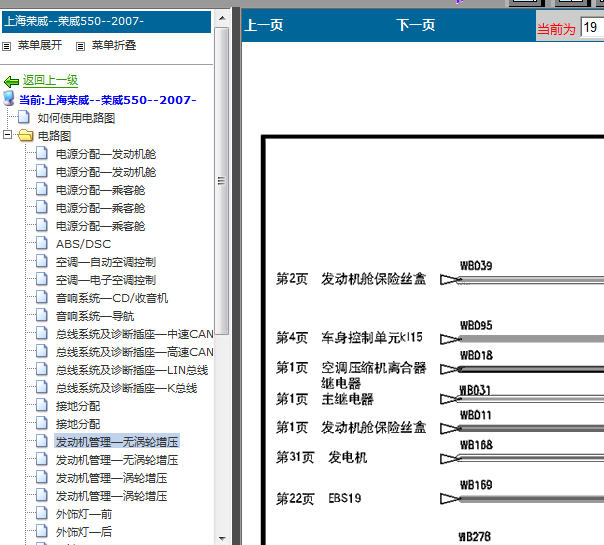Open 外饰灯—前 diagram
604x545 pixels.
(x=84, y=514)
